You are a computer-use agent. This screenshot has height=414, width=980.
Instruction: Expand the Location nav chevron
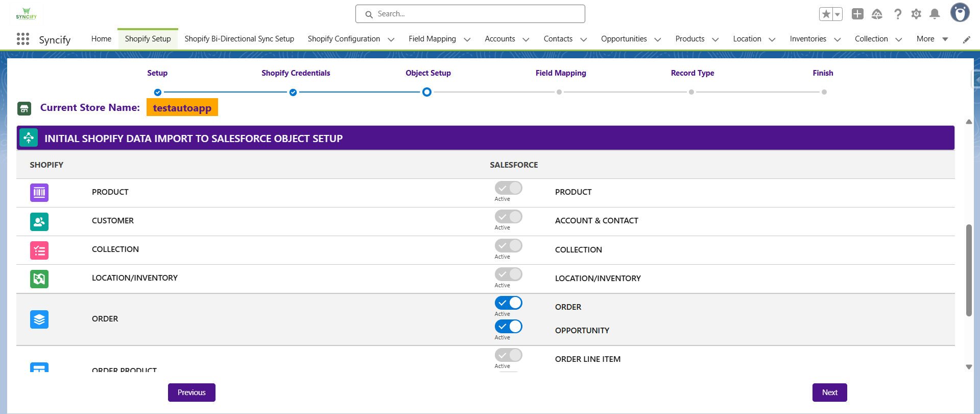tap(772, 39)
